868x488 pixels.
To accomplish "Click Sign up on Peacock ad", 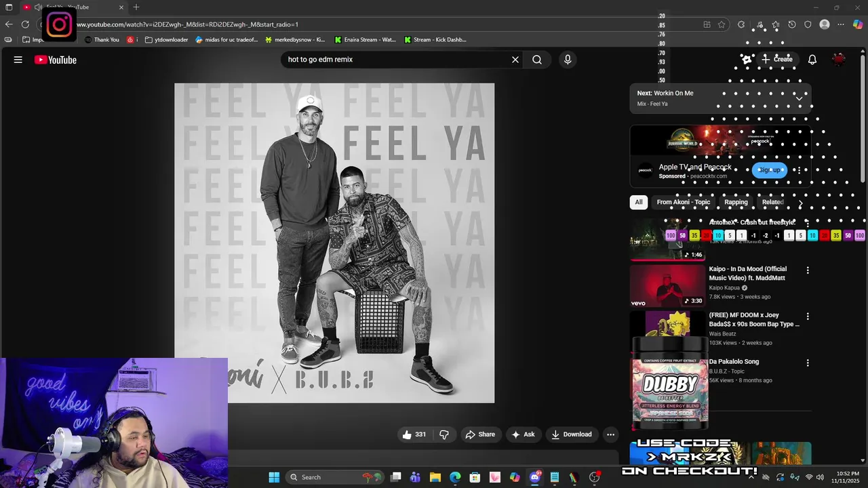I will 769,170.
